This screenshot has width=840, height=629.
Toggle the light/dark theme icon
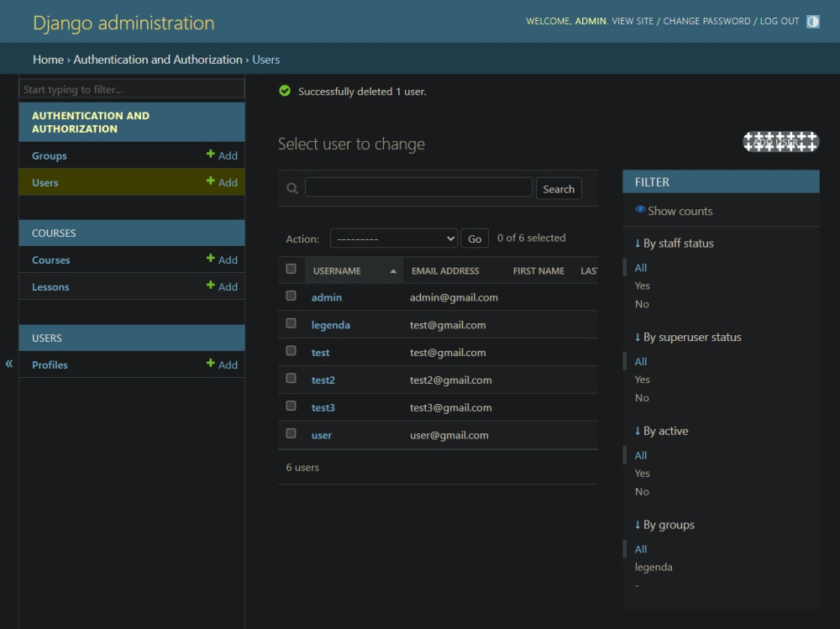point(812,22)
